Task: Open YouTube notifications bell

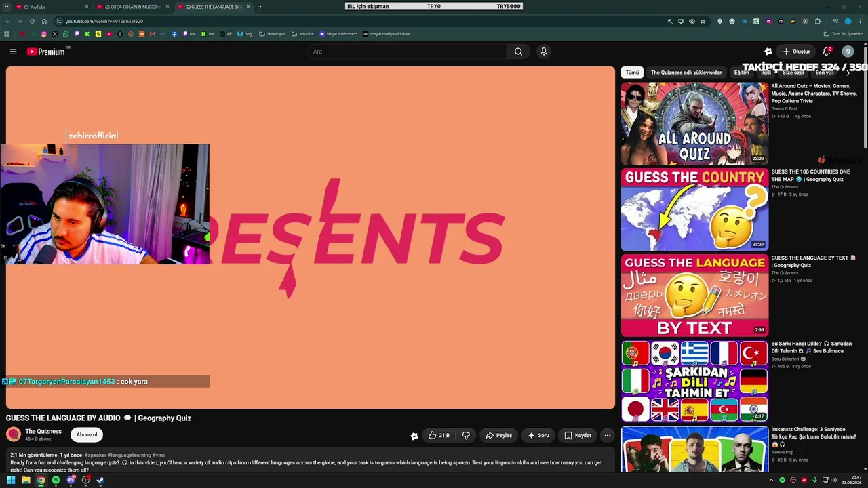Action: pyautogui.click(x=827, y=52)
